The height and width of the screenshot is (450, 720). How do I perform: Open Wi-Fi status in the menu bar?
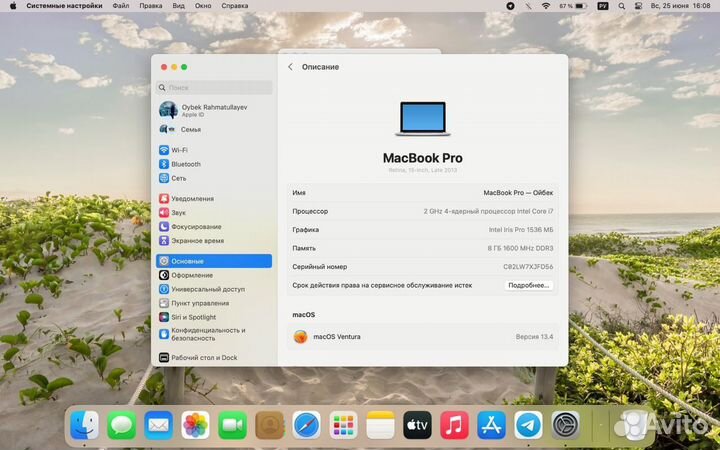click(546, 6)
